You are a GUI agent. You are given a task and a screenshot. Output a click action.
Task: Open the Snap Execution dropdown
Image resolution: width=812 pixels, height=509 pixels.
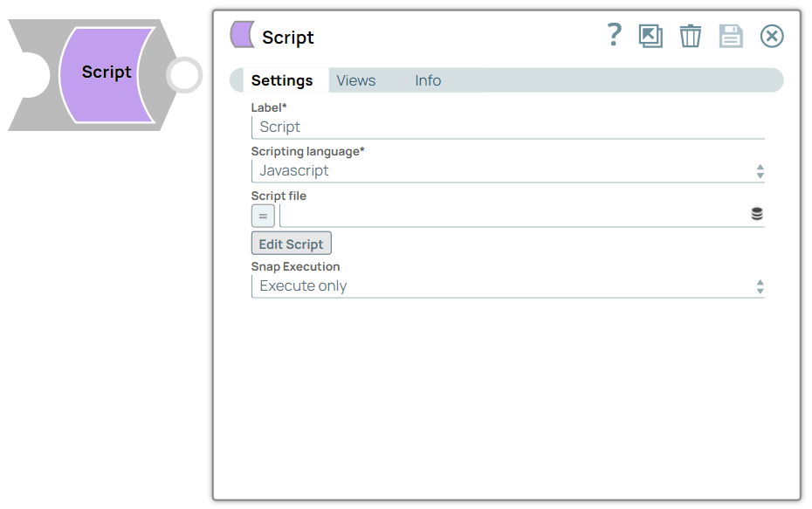(x=507, y=286)
